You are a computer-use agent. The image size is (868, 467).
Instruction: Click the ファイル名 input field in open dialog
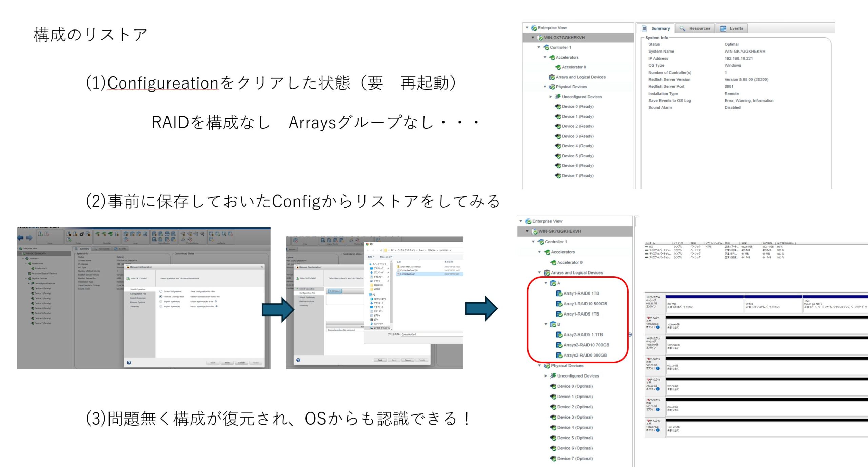pos(432,334)
